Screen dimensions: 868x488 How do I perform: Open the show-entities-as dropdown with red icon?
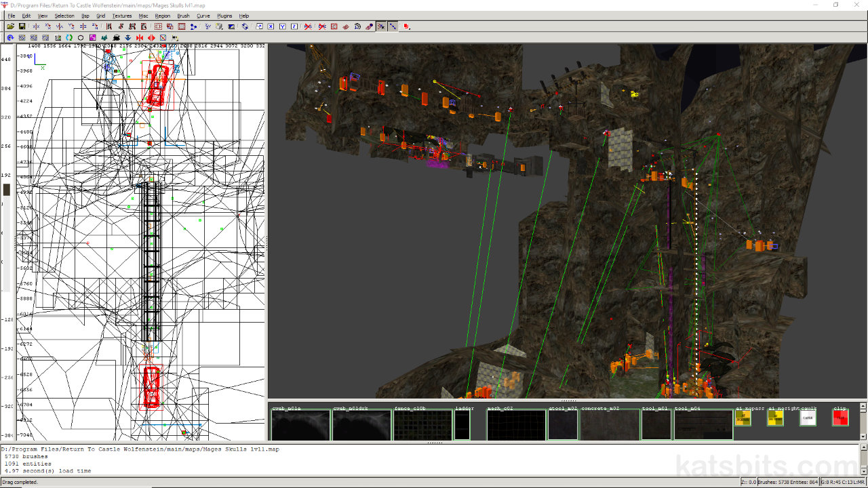coord(406,26)
